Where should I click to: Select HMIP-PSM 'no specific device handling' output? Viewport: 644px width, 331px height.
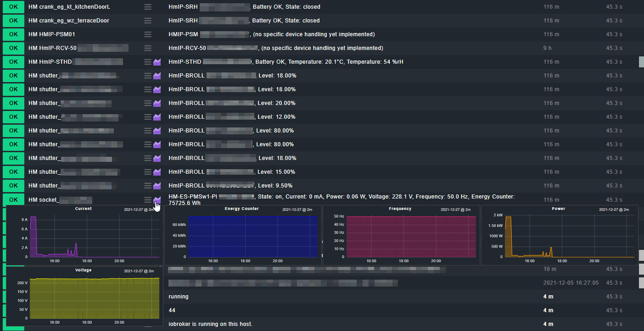[x=314, y=34]
